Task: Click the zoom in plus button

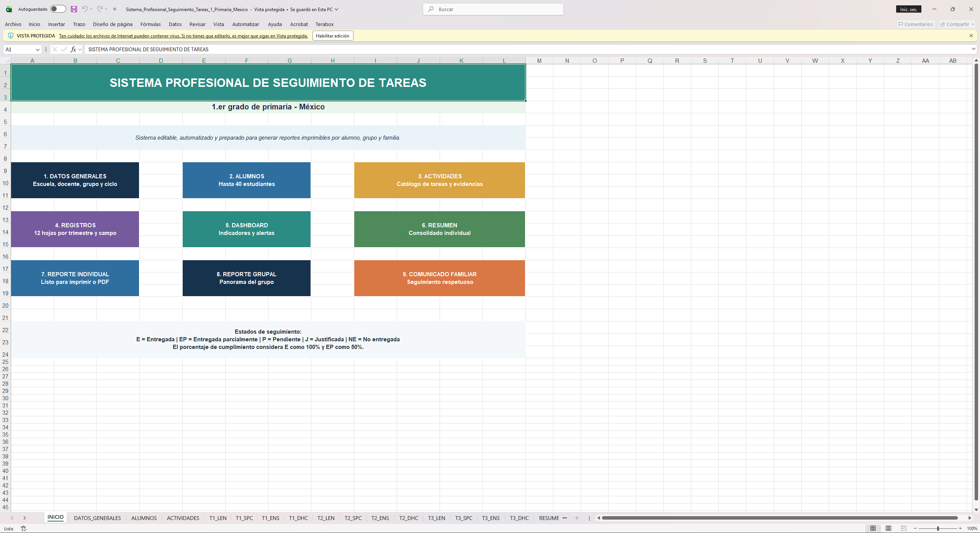Action: tap(960, 528)
